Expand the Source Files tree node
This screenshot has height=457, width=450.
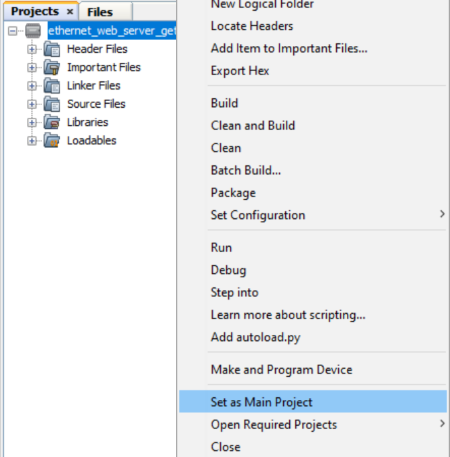32,105
